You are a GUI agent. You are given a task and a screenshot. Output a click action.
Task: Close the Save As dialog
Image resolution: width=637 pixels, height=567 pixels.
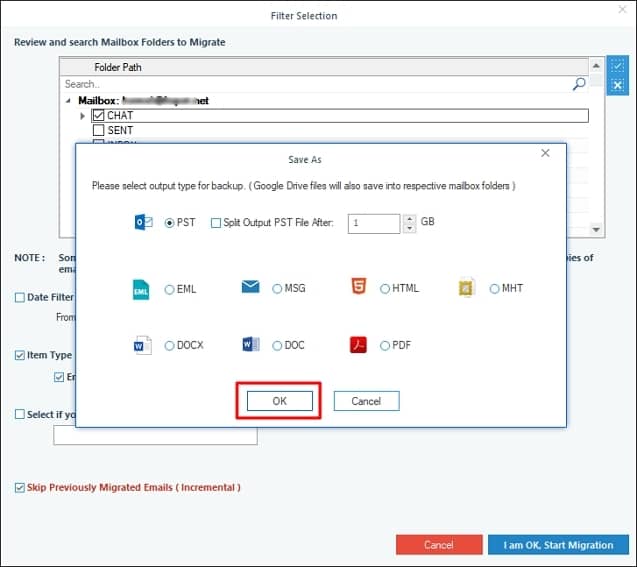click(x=545, y=153)
